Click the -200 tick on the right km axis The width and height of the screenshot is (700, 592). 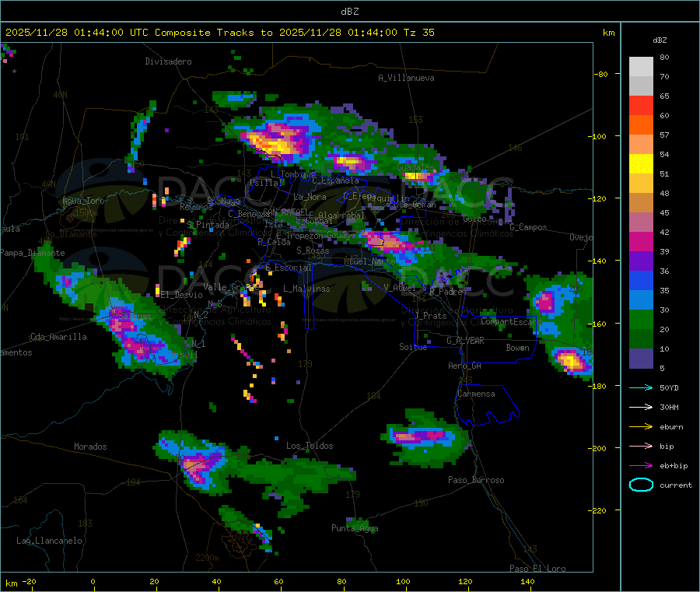tap(597, 448)
